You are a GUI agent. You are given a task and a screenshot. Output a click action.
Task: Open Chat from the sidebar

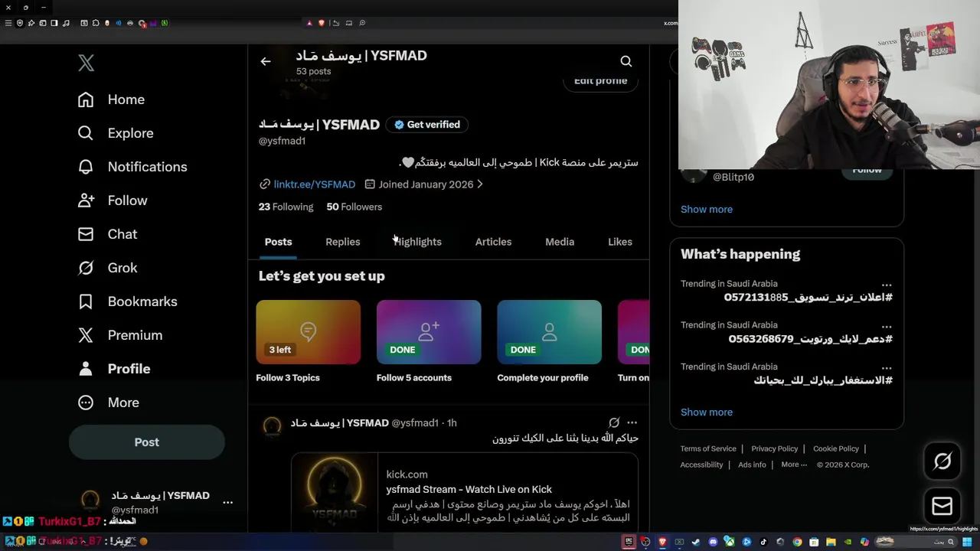(x=107, y=234)
